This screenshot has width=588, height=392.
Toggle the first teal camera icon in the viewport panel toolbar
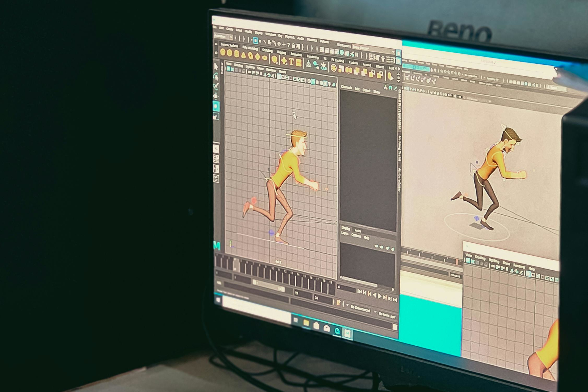point(228,69)
